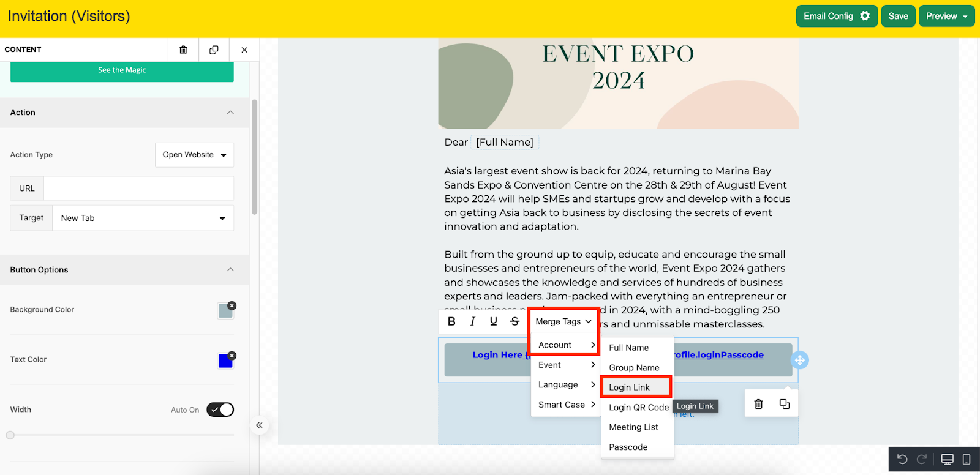Select the Event Expo 2024 header image
980x475 pixels.
[618, 83]
